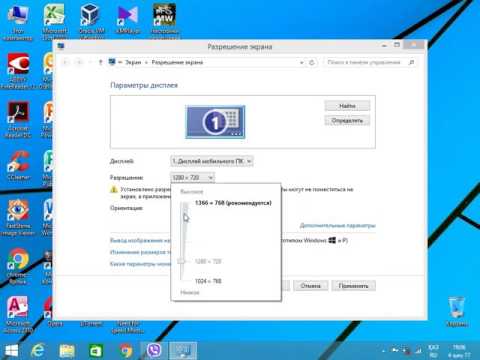This screenshot has width=480, height=360.
Task: Click the Find (Найти) button
Action: 347,106
